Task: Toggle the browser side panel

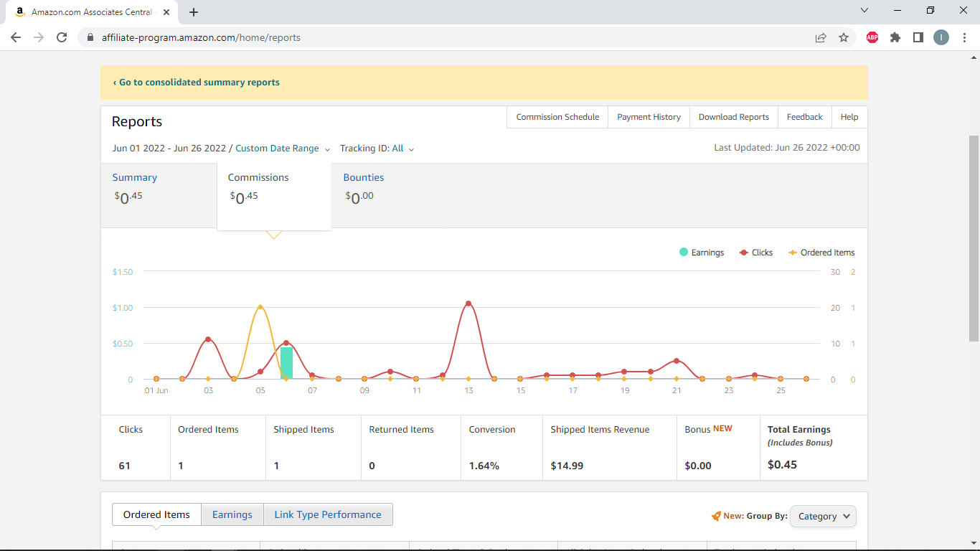Action: [918, 37]
